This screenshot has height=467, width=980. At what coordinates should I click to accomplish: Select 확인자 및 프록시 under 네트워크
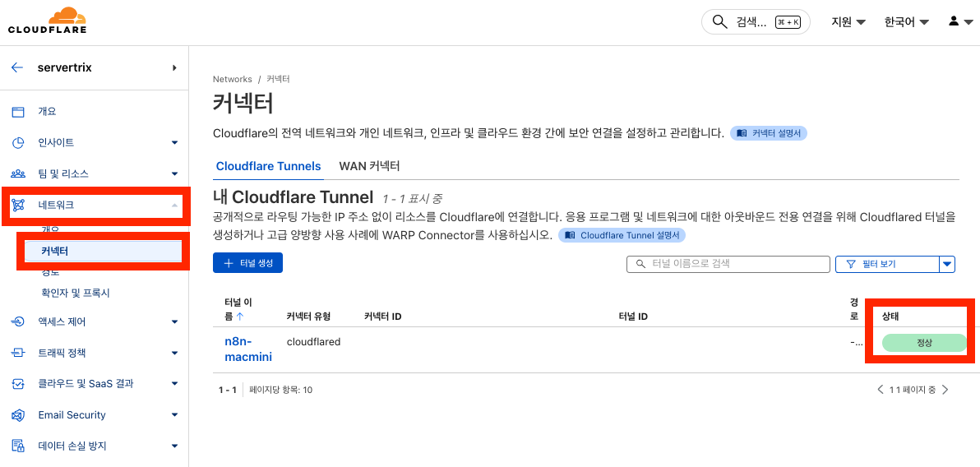pos(76,293)
